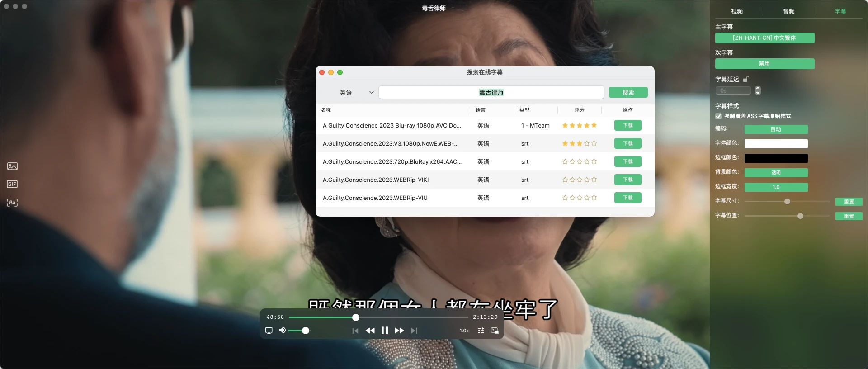Screen dimensions: 868x369
Task: Download the WEBRip-VIKI subtitle
Action: tap(628, 180)
